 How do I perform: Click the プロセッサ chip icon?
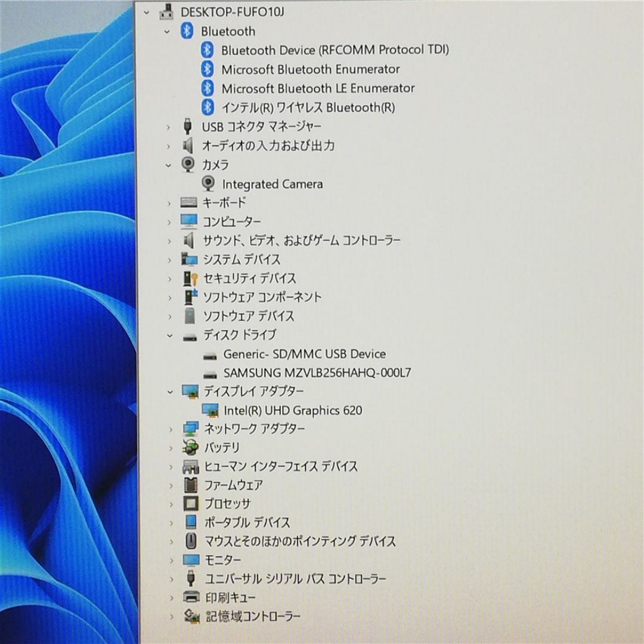pyautogui.click(x=191, y=503)
